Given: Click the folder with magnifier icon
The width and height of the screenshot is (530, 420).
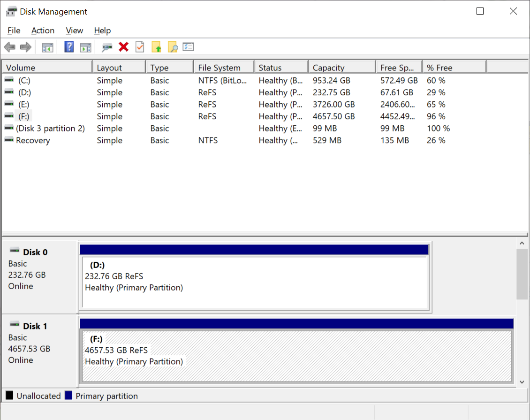Looking at the screenshot, I should pos(173,47).
